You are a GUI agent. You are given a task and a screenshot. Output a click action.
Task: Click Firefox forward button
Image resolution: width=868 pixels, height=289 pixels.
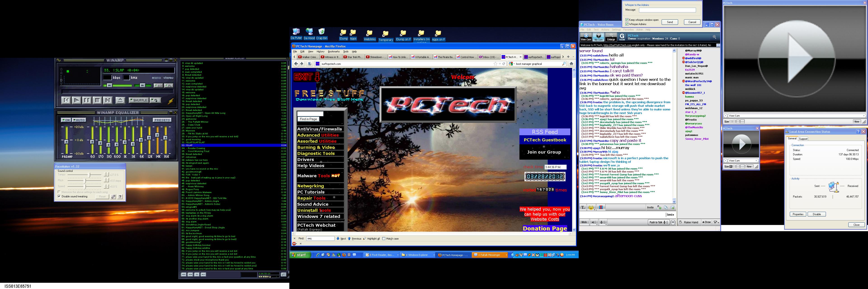click(x=302, y=64)
